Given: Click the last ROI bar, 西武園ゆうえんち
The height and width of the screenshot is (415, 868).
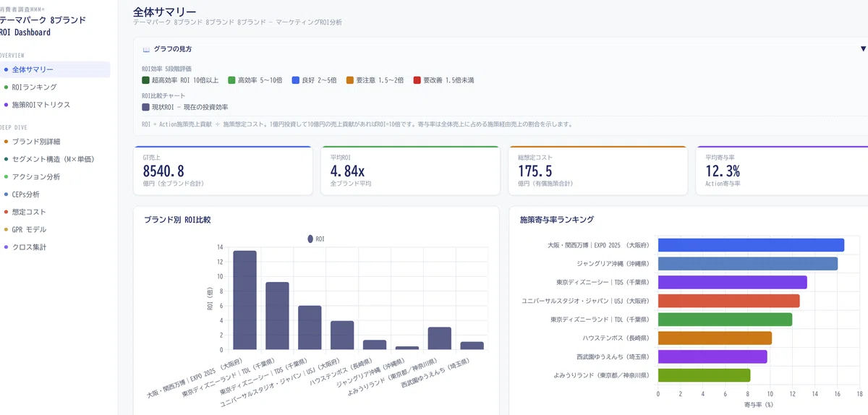Looking at the screenshot, I should [472, 346].
